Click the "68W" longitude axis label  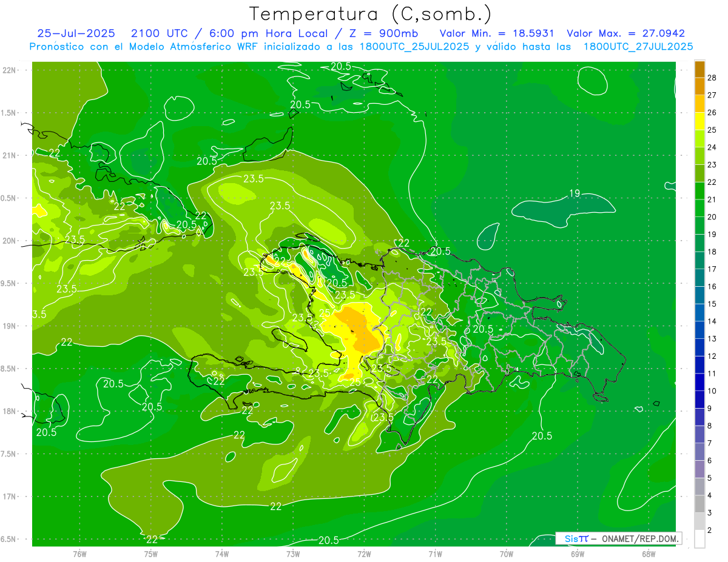point(648,554)
